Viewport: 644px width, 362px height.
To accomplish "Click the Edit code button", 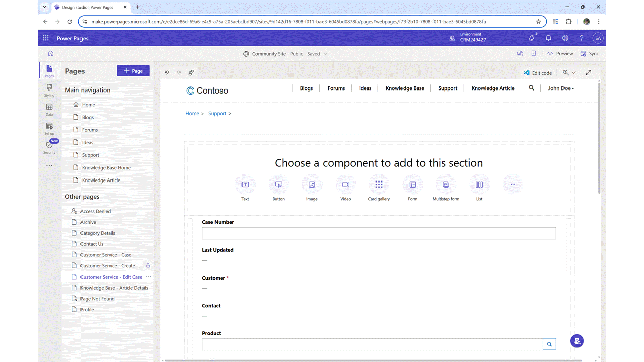I will 538,73.
